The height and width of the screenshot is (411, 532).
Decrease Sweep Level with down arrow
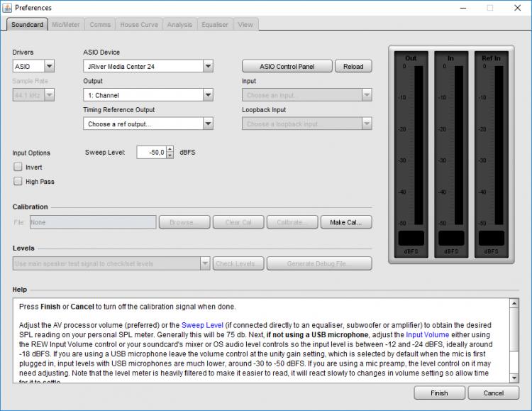[170, 155]
